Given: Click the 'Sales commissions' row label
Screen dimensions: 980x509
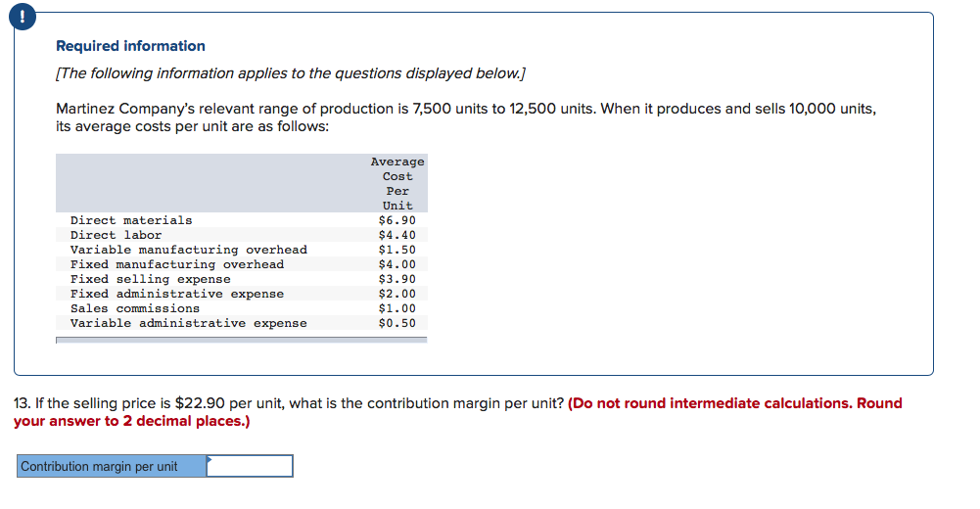Looking at the screenshot, I should point(135,308).
